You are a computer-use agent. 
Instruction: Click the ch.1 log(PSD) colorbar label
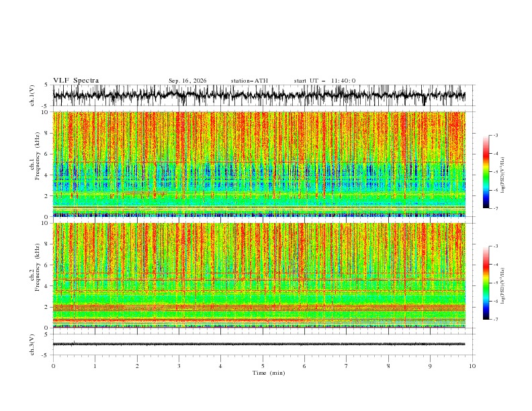click(503, 175)
